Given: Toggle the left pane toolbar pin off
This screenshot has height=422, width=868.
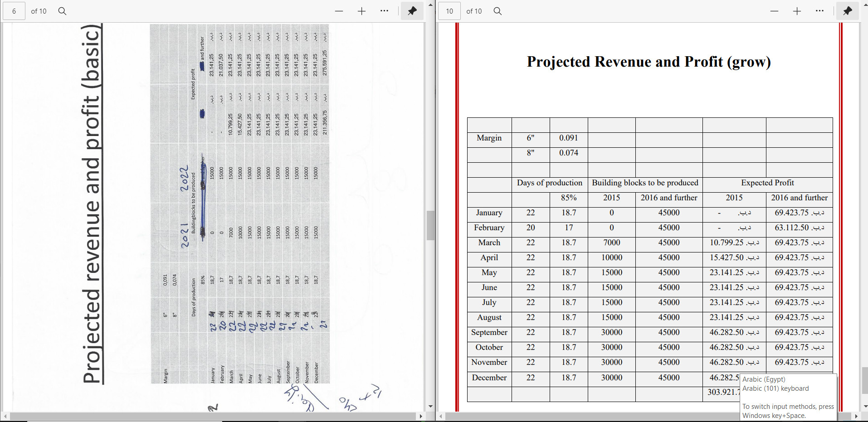Looking at the screenshot, I should [412, 11].
